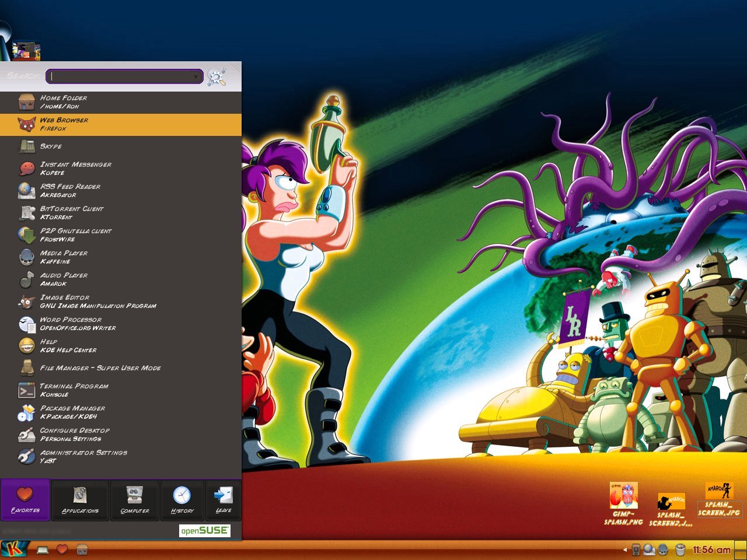Open the KPackage package manager

(x=121, y=412)
